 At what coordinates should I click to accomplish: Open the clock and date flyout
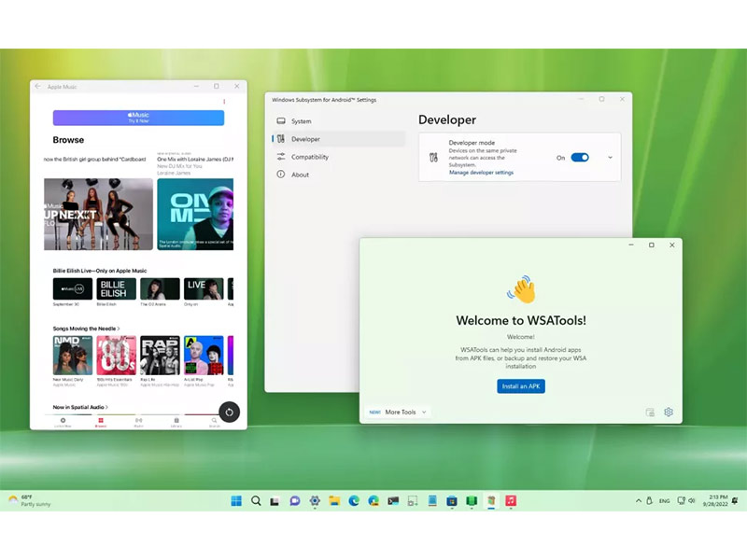[x=715, y=500]
